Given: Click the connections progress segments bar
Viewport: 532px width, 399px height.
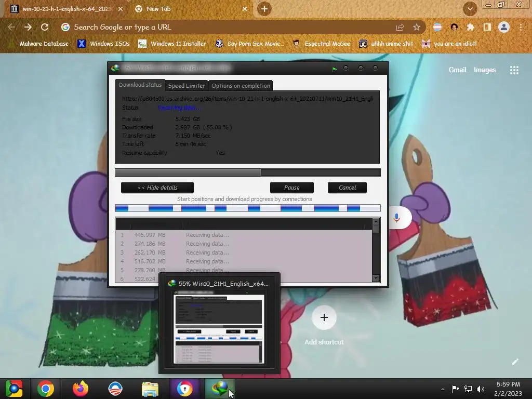Looking at the screenshot, I should click(x=248, y=208).
